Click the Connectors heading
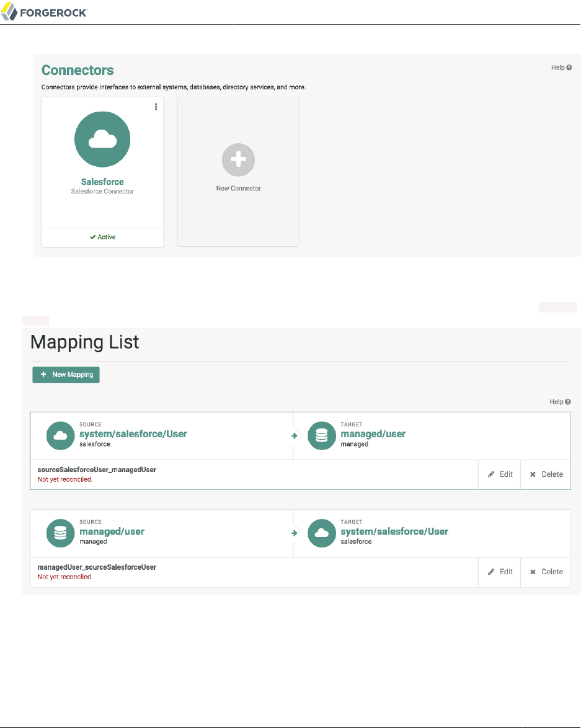 [x=78, y=70]
